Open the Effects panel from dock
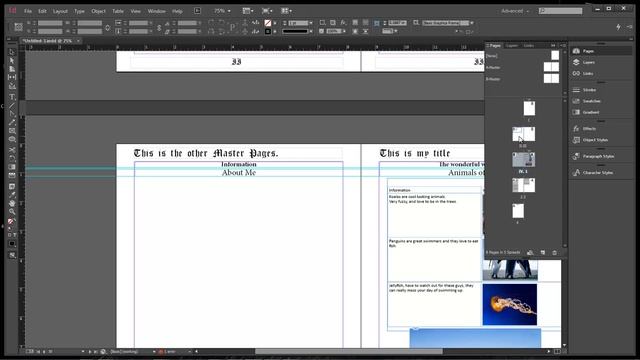Viewport: 640px width, 360px height. pyautogui.click(x=601, y=129)
